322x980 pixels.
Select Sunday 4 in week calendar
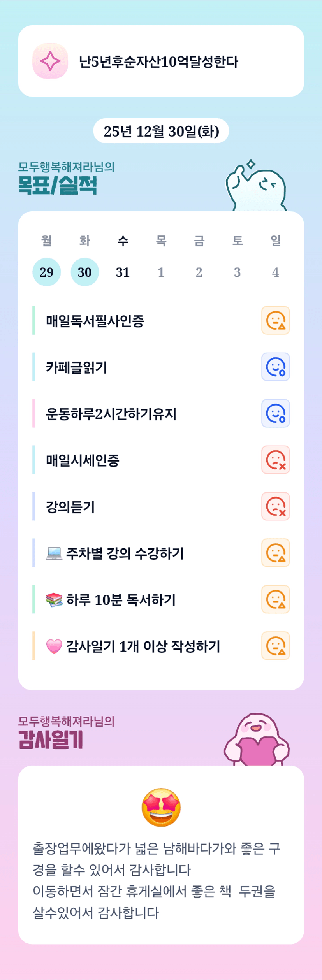point(275,272)
